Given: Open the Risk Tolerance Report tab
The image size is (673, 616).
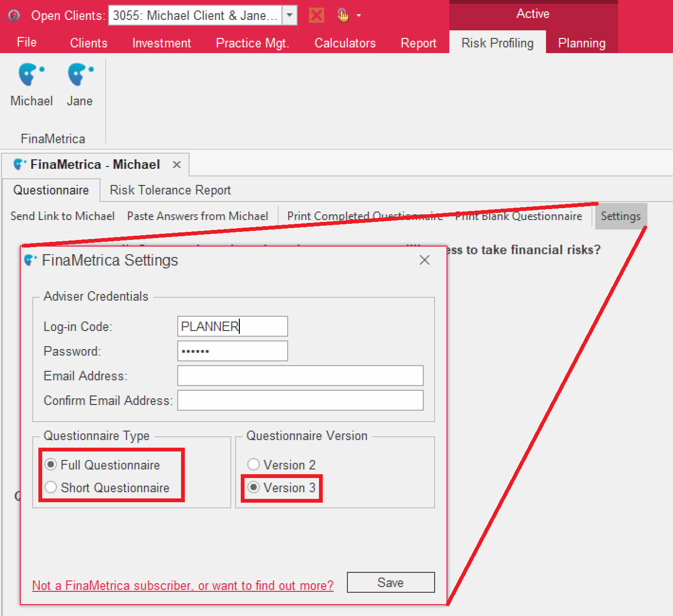Looking at the screenshot, I should [170, 190].
